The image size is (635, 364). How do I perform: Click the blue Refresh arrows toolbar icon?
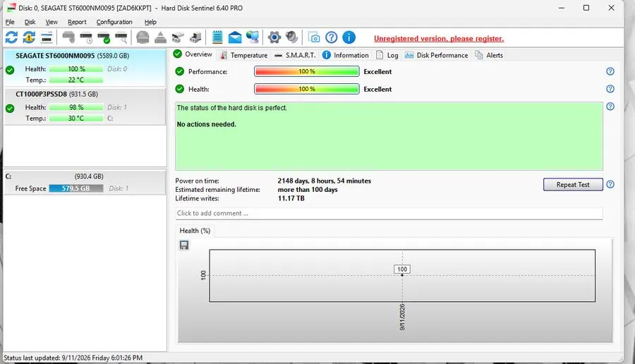[11, 37]
